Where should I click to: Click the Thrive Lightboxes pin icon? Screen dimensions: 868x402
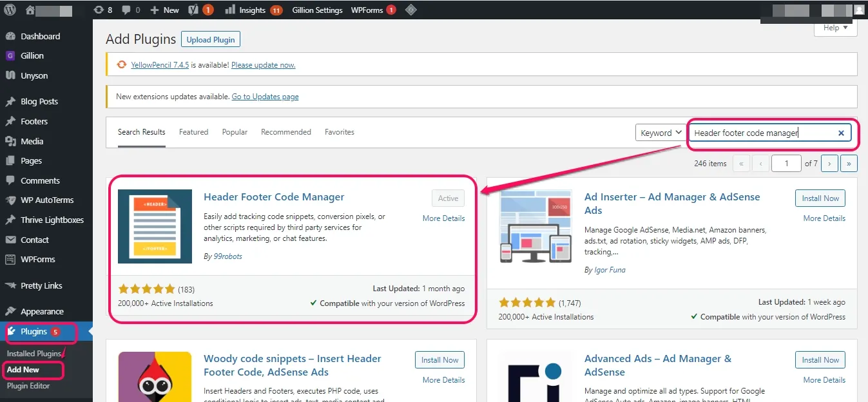pos(10,220)
